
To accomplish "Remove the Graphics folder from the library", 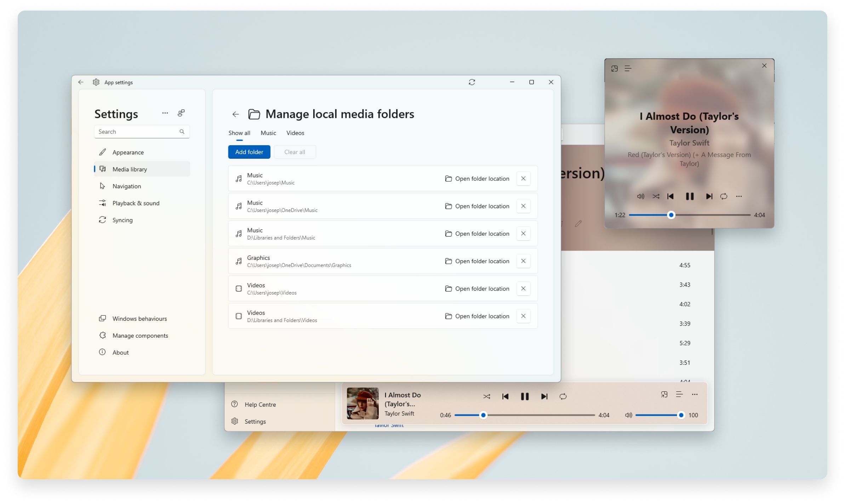I will tap(523, 261).
